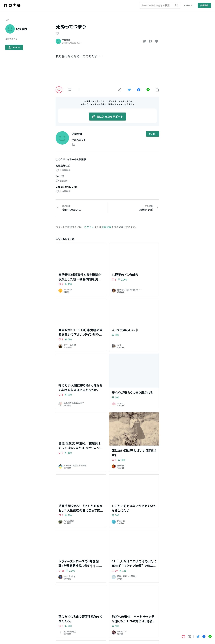Click the sidebar フォロー button
The height and width of the screenshot is (644, 215).
[x=14, y=47]
